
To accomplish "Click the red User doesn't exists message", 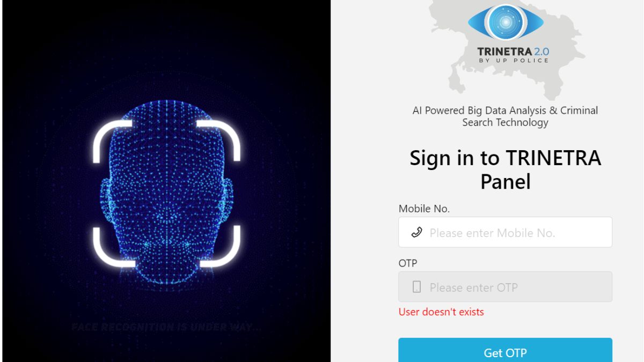I will pyautogui.click(x=441, y=312).
